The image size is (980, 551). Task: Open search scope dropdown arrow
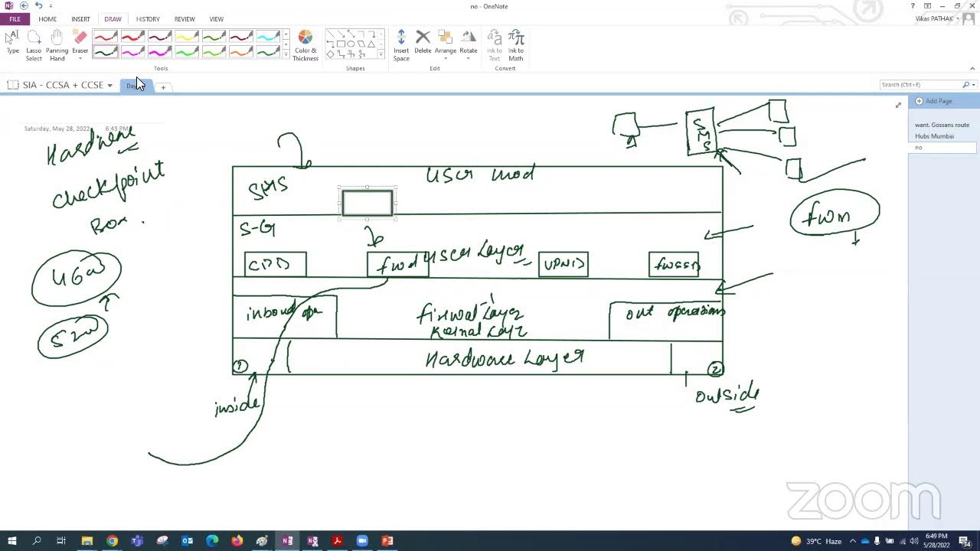tap(972, 85)
